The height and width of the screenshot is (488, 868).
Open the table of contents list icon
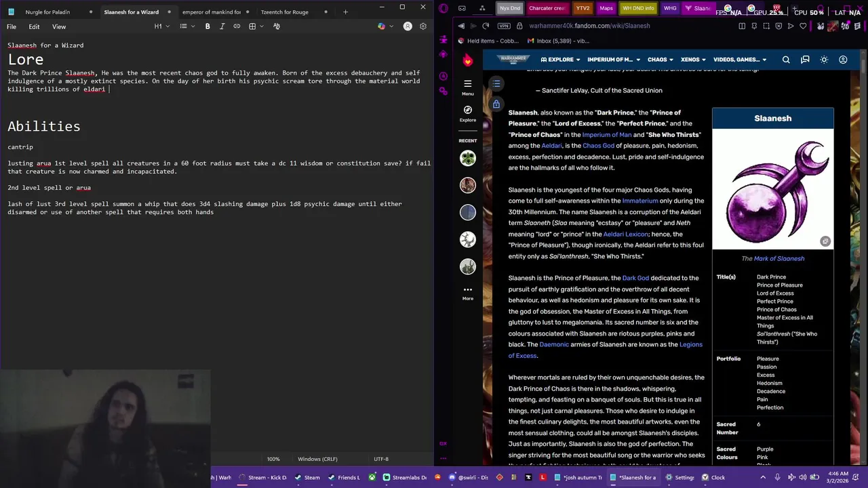click(496, 83)
